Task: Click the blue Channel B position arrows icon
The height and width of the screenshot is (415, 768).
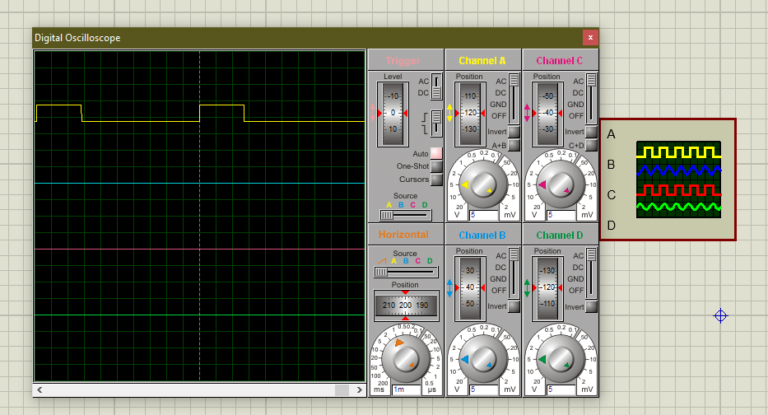Action: point(450,288)
